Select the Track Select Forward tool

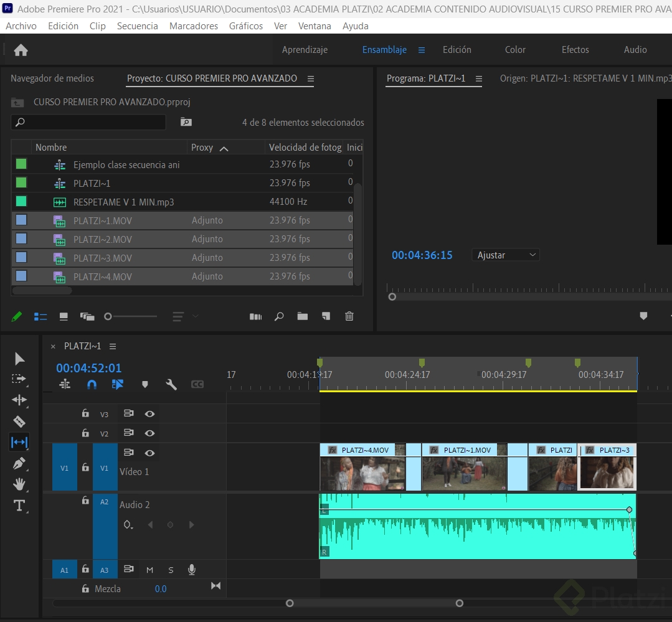point(19,379)
